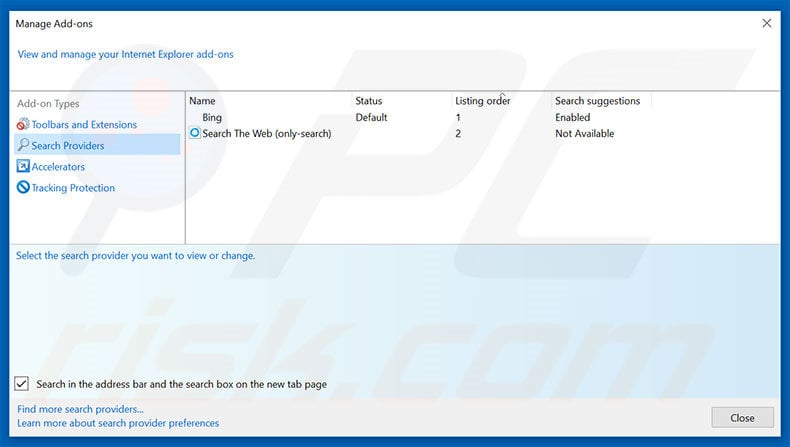Click the Toolbars and Extensions gear icon
Screen dimensions: 790x447
point(23,124)
